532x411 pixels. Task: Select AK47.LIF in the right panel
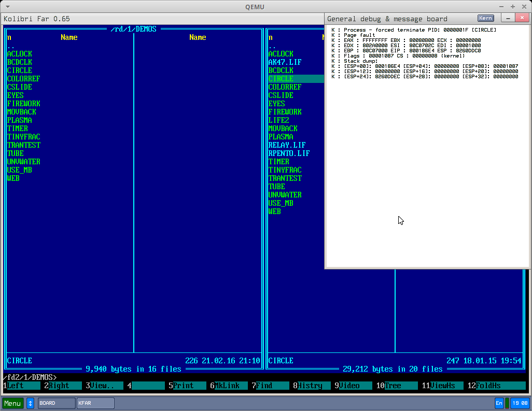[285, 62]
